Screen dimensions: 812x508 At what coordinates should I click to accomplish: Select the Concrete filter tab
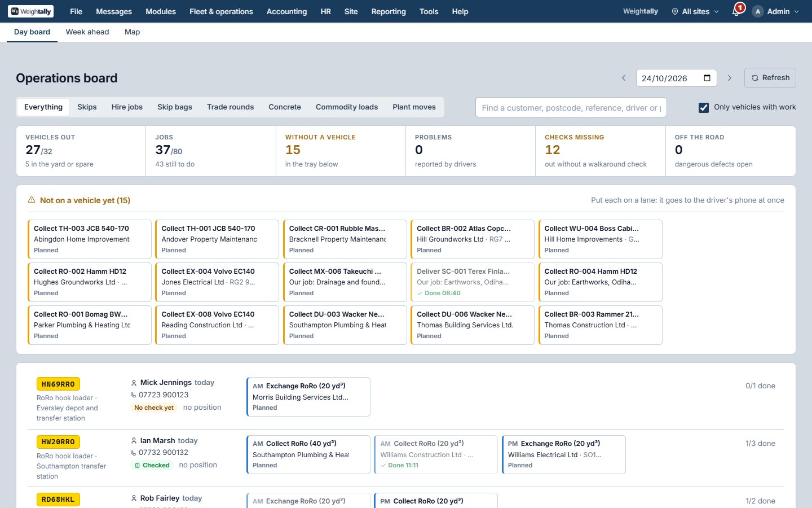point(285,107)
